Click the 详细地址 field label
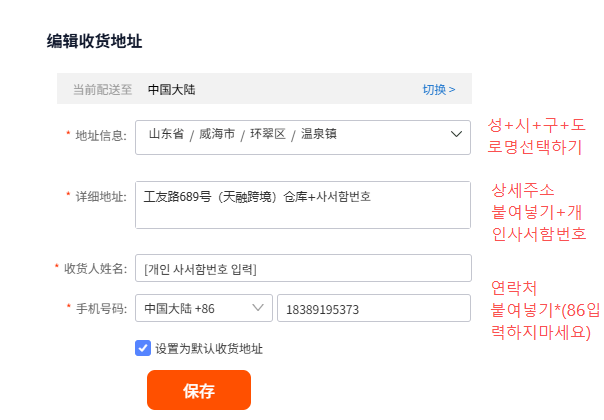604x420 pixels. pyautogui.click(x=101, y=197)
